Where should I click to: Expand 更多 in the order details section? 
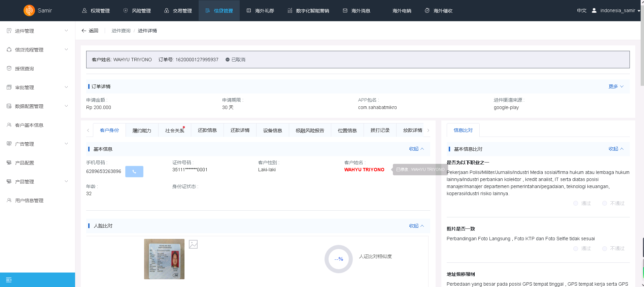tap(616, 86)
